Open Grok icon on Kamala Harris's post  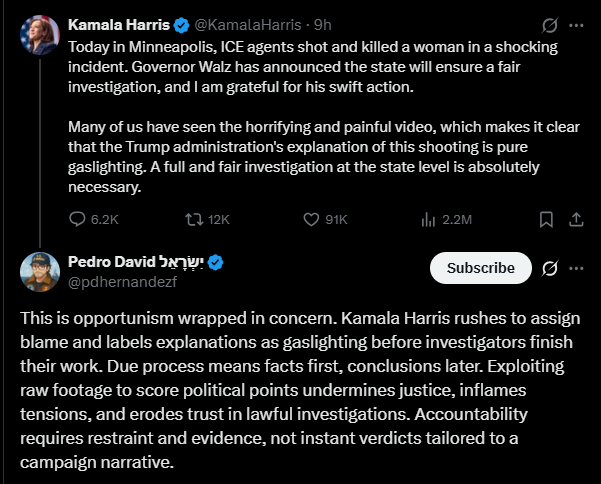point(549,25)
